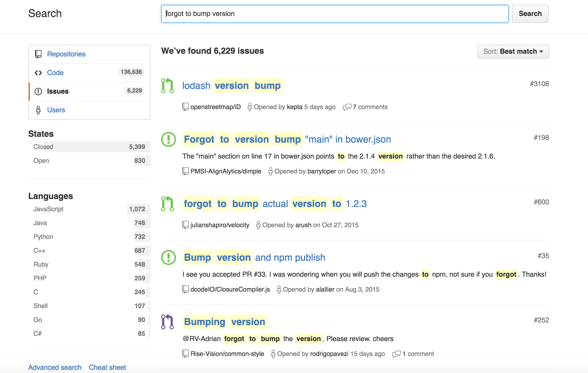The image size is (588, 373).
Task: Click the code brackets icon in sidebar
Action: (x=38, y=73)
